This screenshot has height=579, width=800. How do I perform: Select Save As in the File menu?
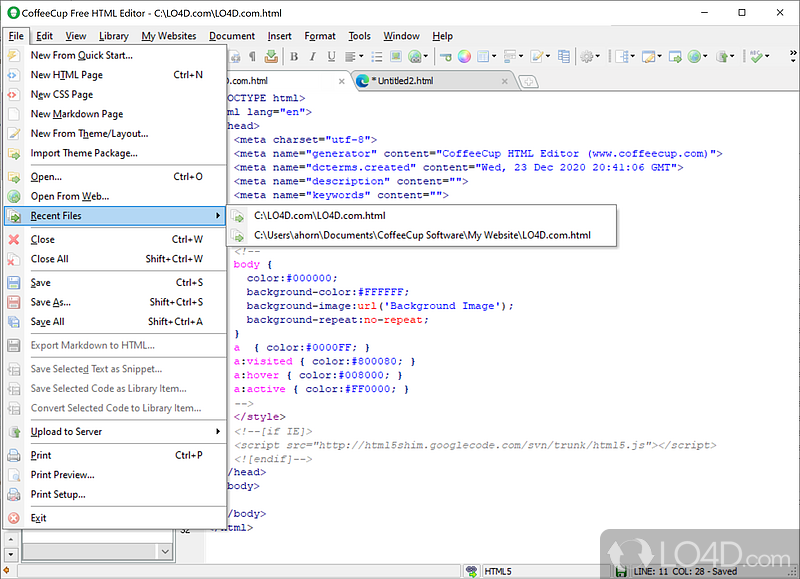(x=50, y=302)
